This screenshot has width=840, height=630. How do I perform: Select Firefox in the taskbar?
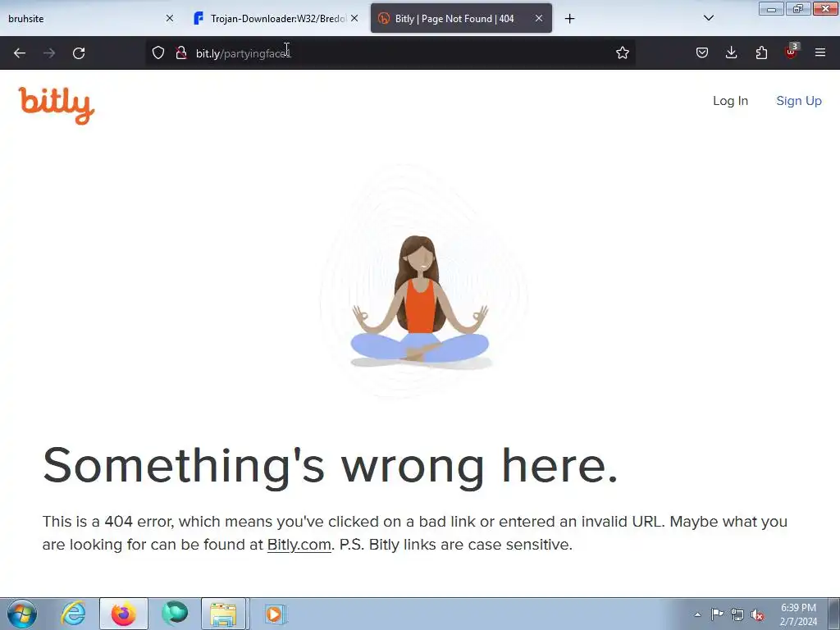(123, 614)
